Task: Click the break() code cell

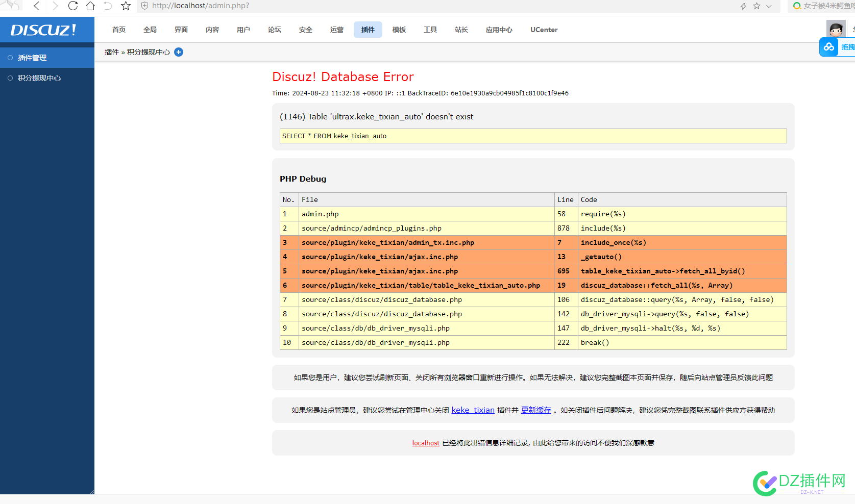Action: (x=682, y=342)
